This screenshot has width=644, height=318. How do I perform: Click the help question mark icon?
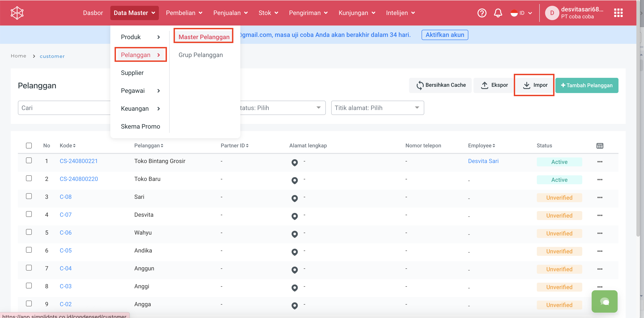pyautogui.click(x=482, y=13)
